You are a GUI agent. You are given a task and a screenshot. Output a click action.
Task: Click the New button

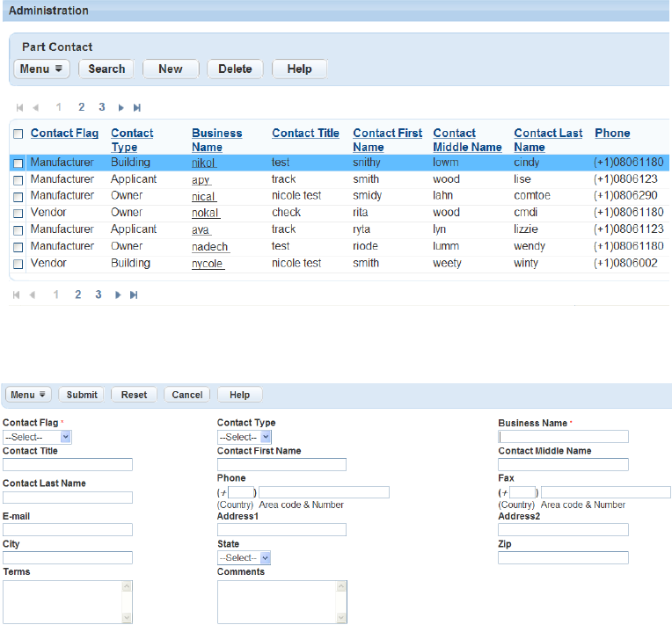point(171,69)
